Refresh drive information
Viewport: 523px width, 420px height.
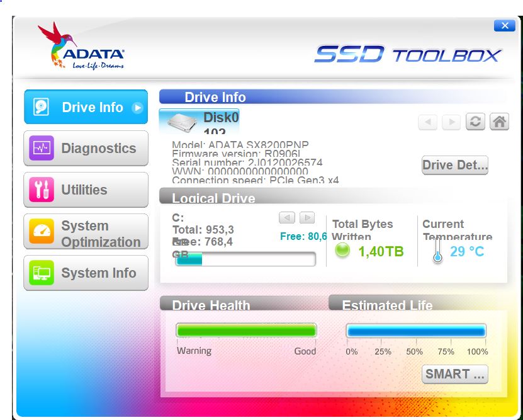click(475, 122)
